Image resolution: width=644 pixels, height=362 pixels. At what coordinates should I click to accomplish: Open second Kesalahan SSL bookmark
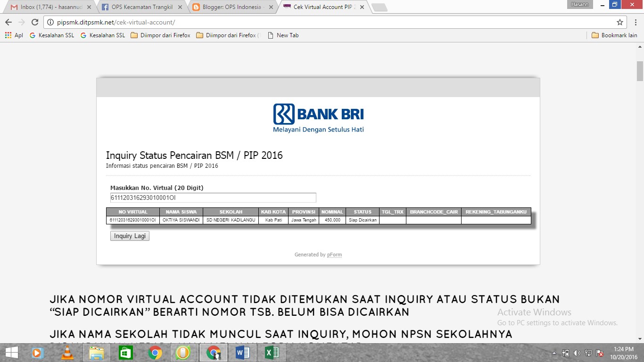click(103, 35)
